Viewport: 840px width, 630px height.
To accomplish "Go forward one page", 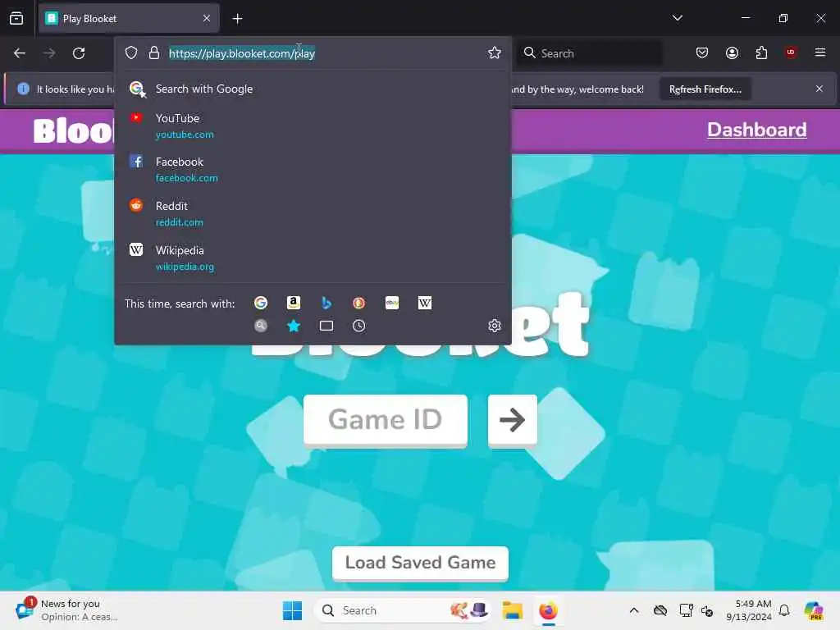I will click(x=49, y=53).
